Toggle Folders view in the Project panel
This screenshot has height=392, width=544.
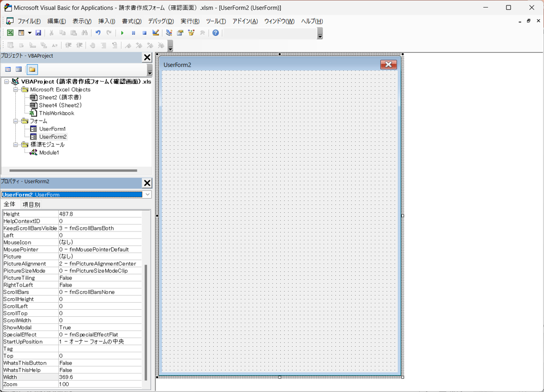pyautogui.click(x=32, y=70)
